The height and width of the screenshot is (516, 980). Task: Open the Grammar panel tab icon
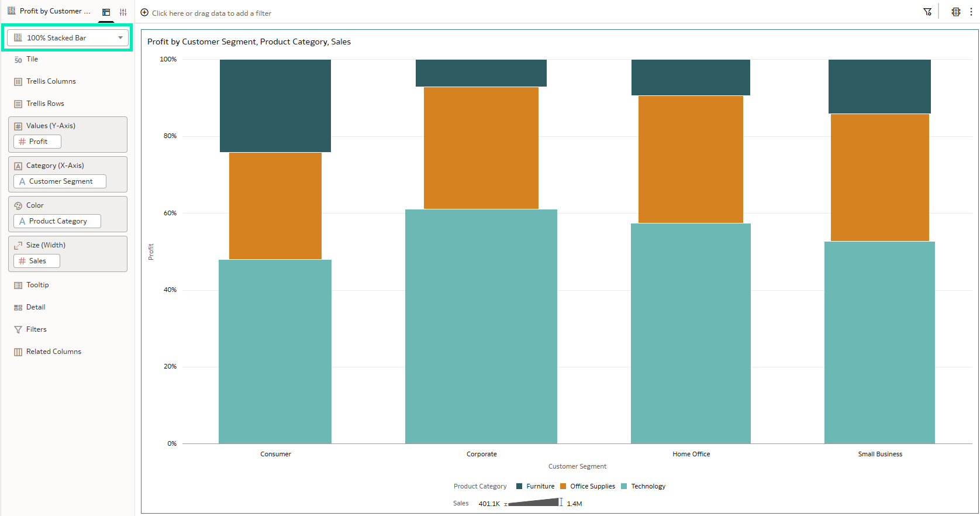pyautogui.click(x=106, y=12)
